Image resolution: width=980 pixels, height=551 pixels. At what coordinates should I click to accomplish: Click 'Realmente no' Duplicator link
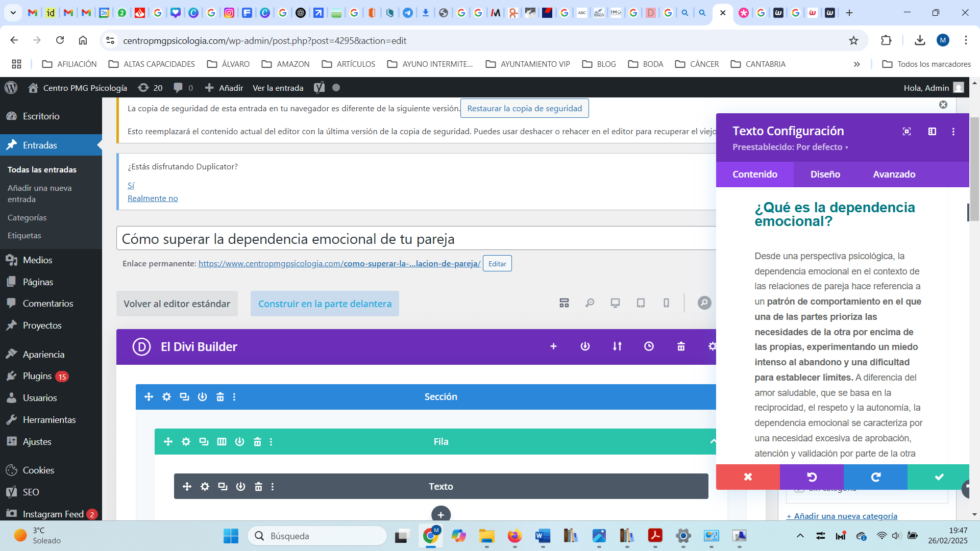153,198
